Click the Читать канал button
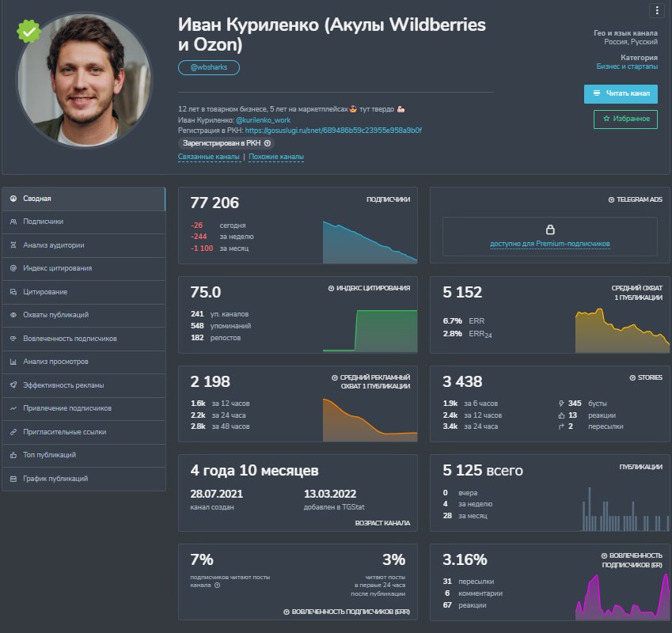Image resolution: width=672 pixels, height=633 pixels. click(x=621, y=94)
